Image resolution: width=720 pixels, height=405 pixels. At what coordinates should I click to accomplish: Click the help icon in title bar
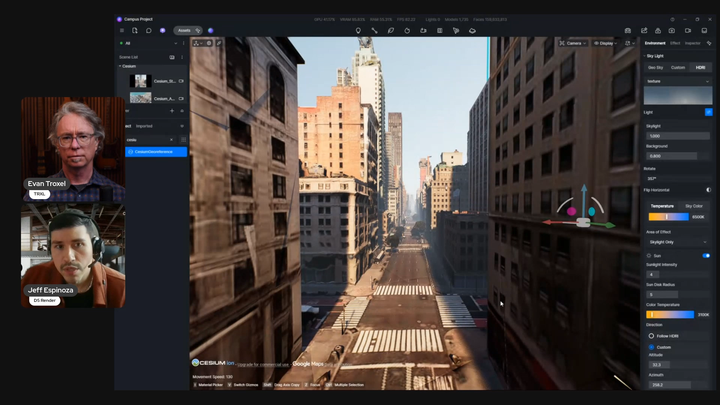(672, 19)
